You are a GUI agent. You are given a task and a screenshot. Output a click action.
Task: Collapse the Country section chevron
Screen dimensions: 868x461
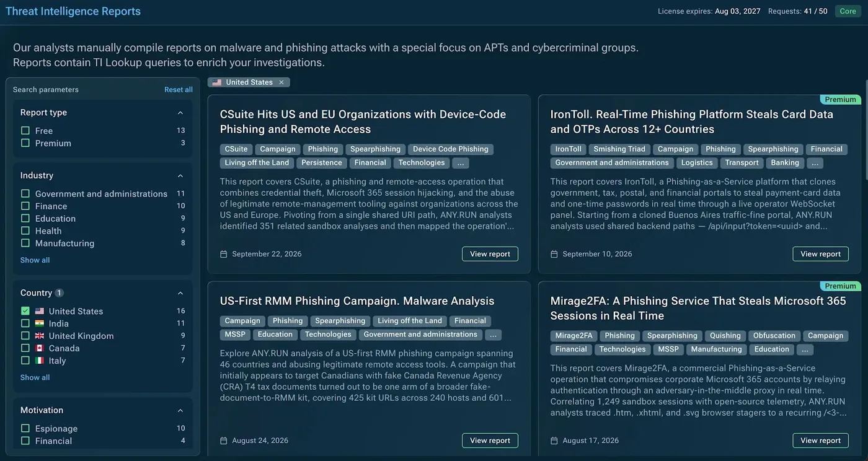pyautogui.click(x=180, y=293)
